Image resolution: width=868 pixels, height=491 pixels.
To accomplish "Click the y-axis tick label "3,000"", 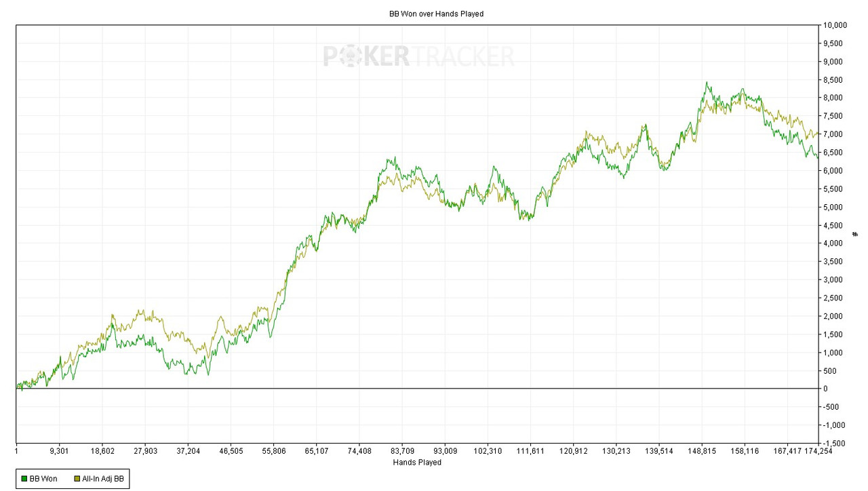I will pyautogui.click(x=833, y=279).
